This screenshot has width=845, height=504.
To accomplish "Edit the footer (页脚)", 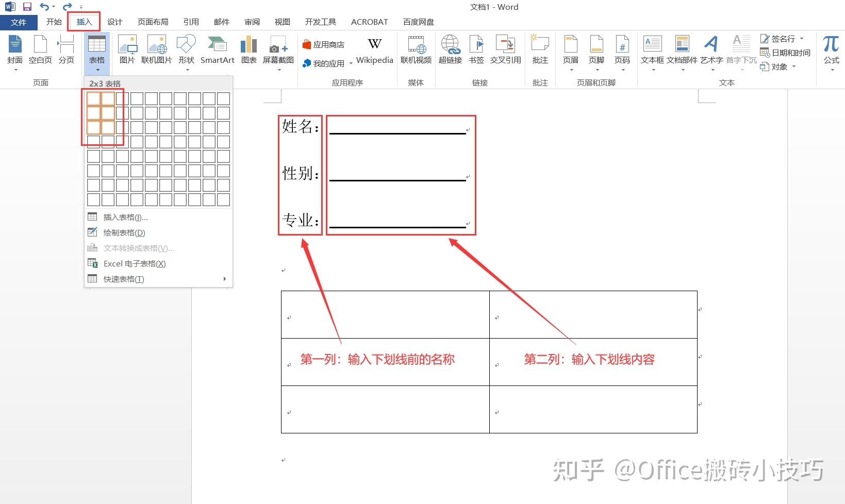I will 596,53.
